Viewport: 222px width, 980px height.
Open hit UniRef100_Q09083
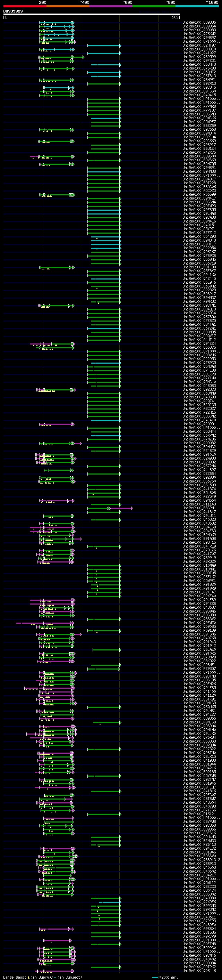click(199, 30)
